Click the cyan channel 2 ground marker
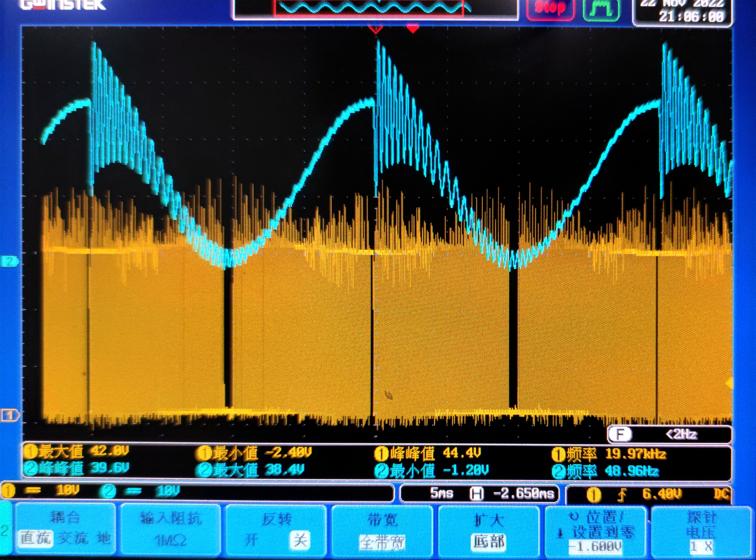This screenshot has height=560, width=756. coord(10,261)
